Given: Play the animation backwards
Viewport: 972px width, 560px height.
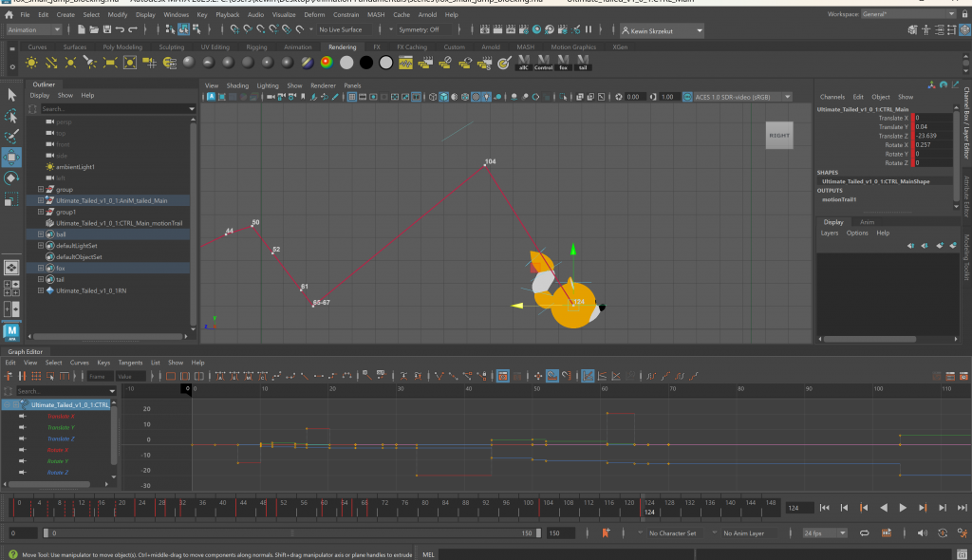Looking at the screenshot, I should pos(884,508).
